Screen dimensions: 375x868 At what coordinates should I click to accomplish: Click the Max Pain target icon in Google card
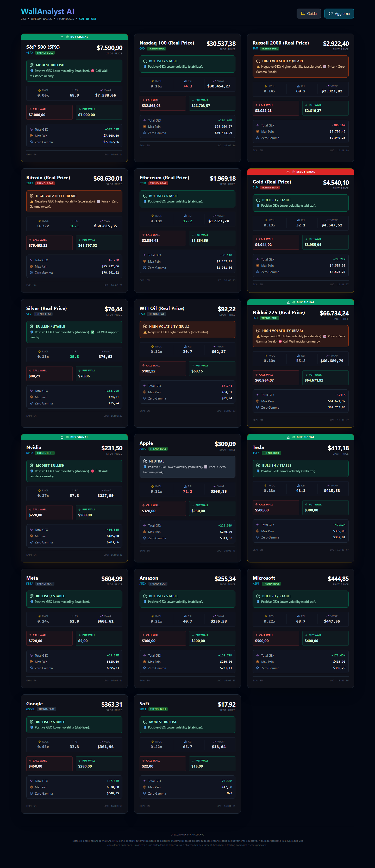tap(31, 787)
